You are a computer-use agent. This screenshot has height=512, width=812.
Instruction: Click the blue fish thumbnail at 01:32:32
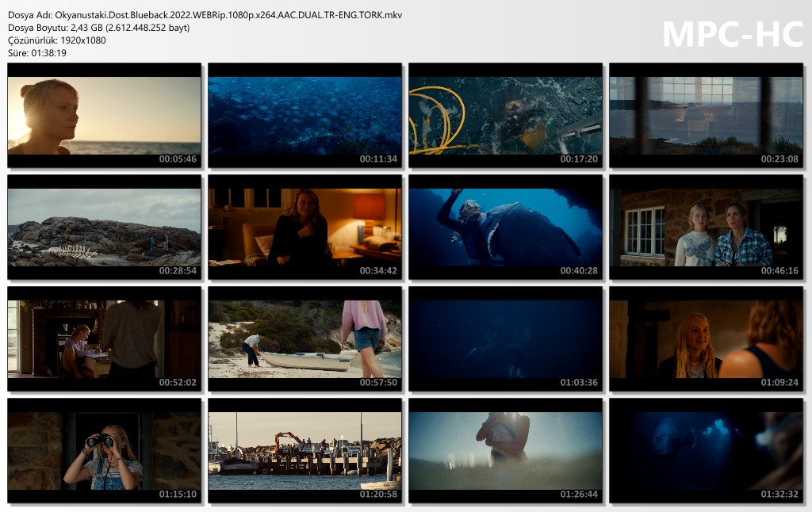[x=706, y=451]
